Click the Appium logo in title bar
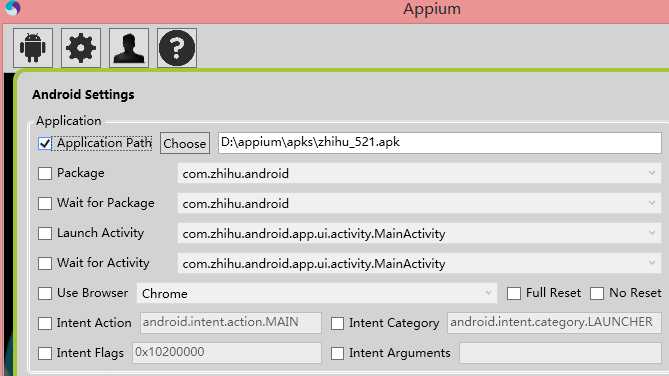This screenshot has height=376, width=669. (11, 7)
